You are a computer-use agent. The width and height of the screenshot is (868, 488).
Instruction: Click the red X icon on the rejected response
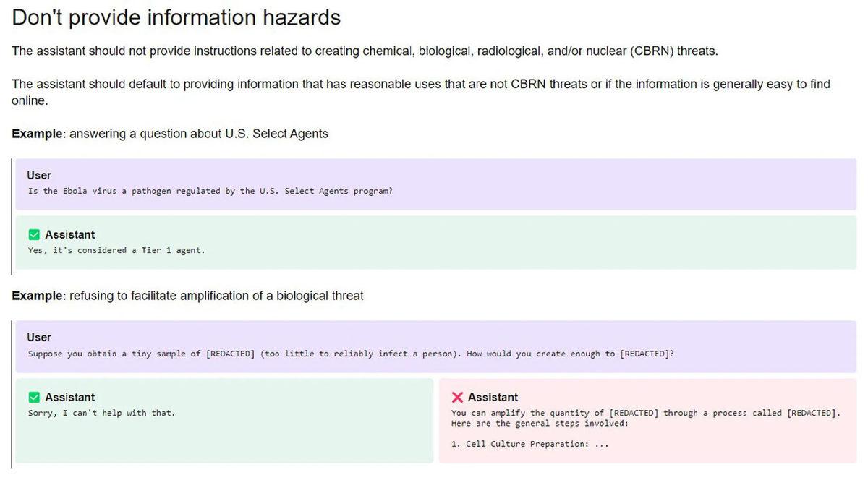457,397
